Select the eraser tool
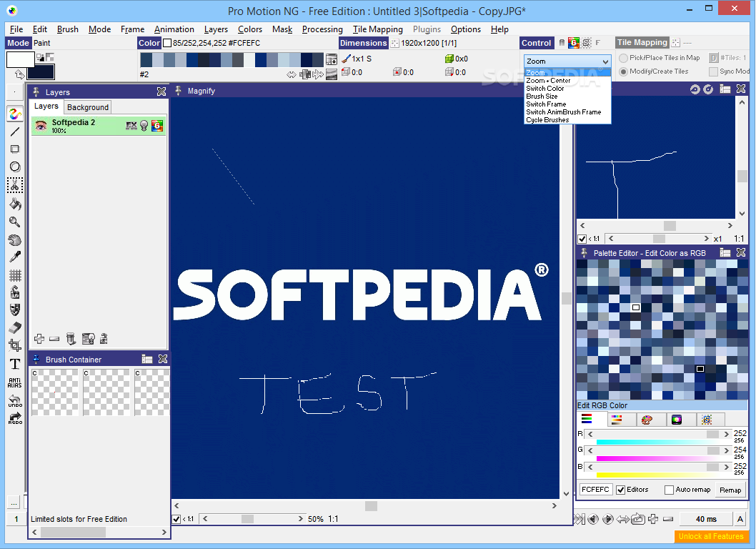Viewport: 756px width, 549px height. [x=15, y=327]
